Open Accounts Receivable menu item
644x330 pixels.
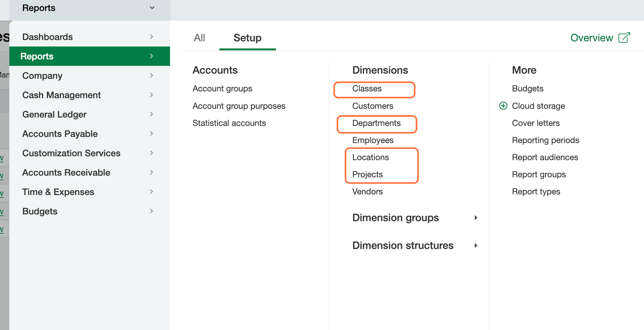(x=90, y=172)
